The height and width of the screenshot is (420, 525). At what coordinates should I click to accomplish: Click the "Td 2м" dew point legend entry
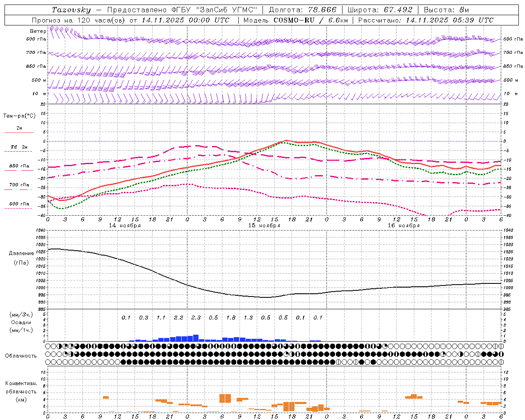tap(19, 147)
